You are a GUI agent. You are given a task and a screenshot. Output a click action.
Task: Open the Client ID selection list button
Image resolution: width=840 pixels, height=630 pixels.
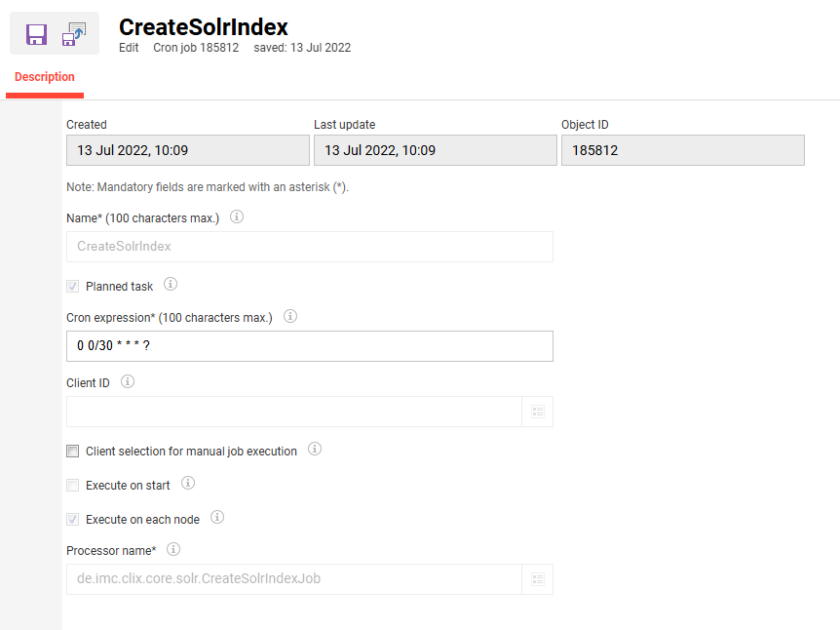coord(538,412)
